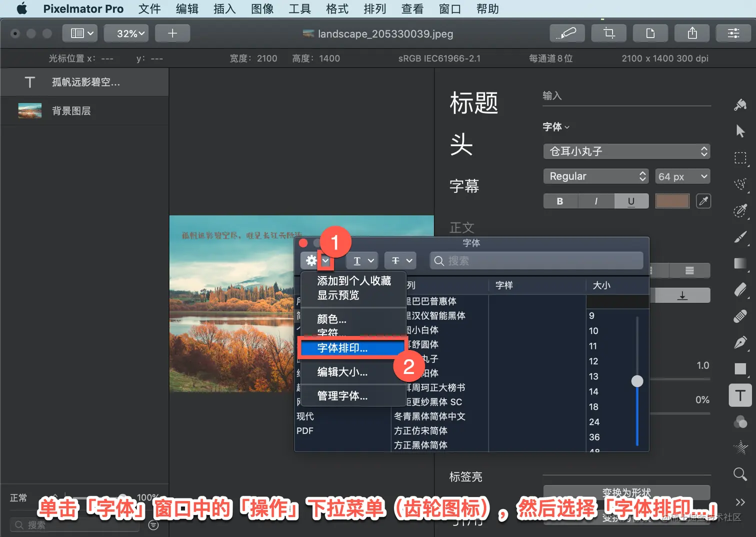
Task: Open the Pixelmator Pro app menu
Action: [83, 9]
